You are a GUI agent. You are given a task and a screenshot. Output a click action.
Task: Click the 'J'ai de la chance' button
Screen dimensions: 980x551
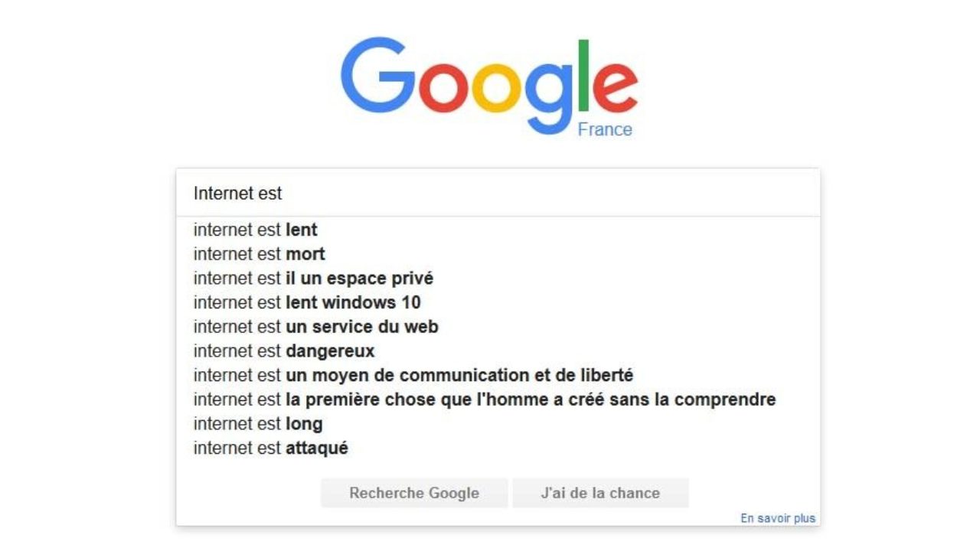(x=600, y=494)
